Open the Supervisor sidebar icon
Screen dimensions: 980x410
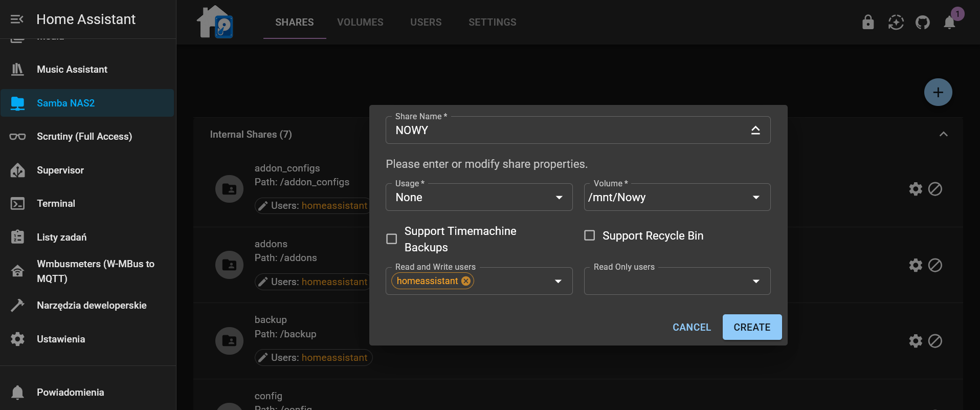(x=17, y=170)
